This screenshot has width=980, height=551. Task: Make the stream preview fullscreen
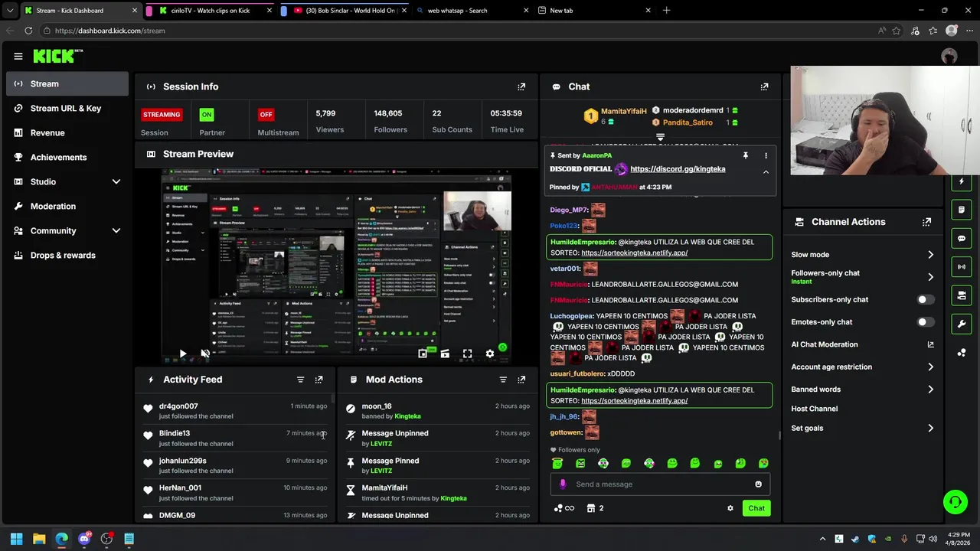click(467, 354)
